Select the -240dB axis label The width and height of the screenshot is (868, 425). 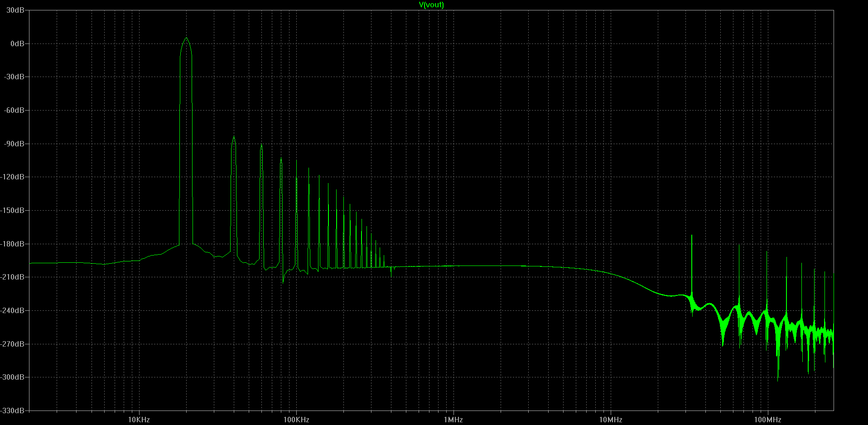point(12,310)
